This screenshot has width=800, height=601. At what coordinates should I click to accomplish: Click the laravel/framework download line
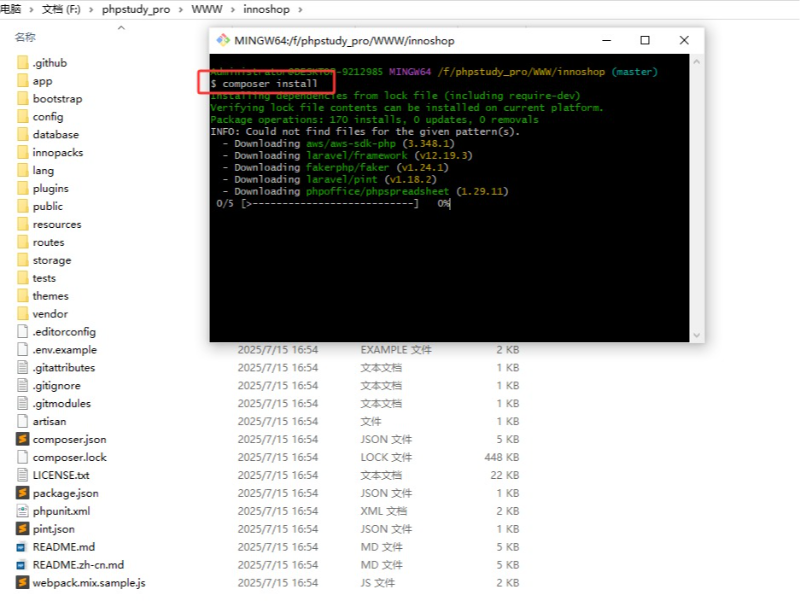347,155
